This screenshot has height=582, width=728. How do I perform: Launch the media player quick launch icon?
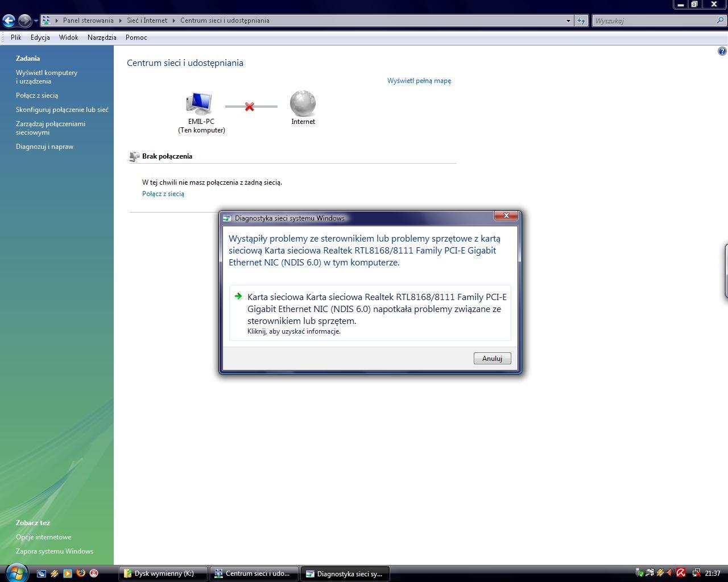pyautogui.click(x=67, y=573)
